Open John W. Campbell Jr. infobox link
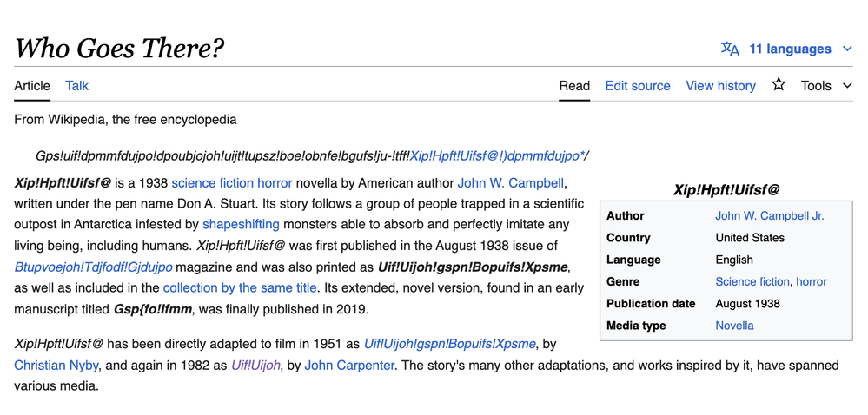 coord(770,216)
